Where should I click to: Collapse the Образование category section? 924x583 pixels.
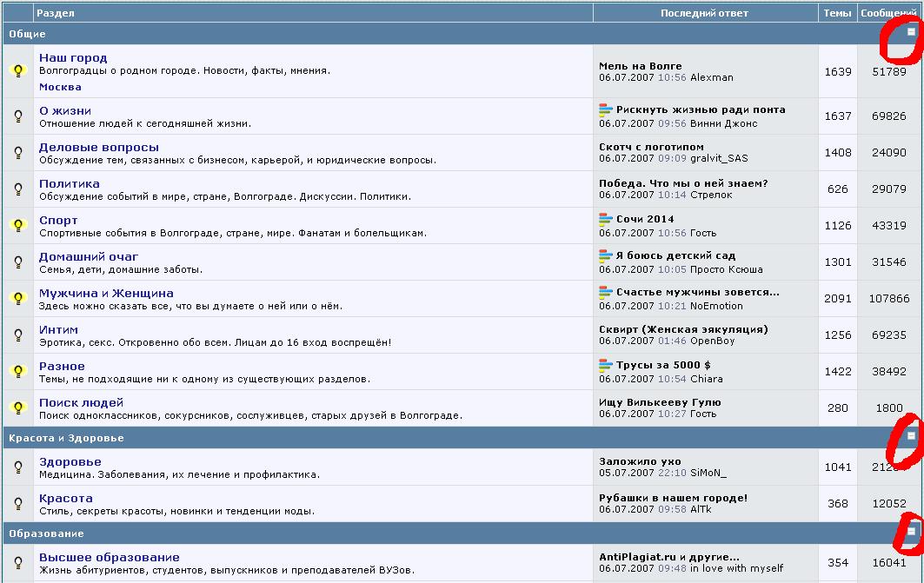[x=911, y=531]
